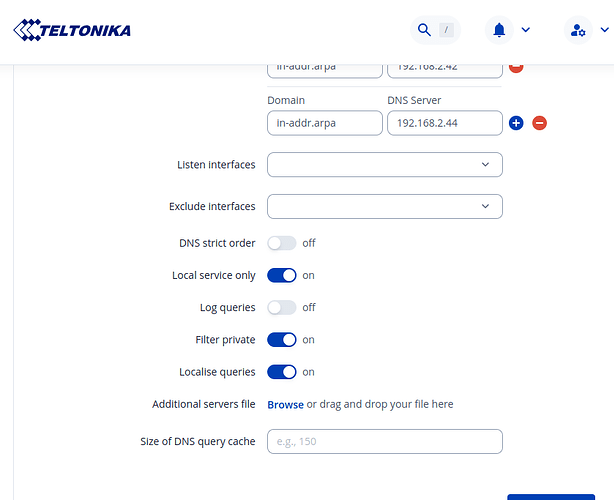Disable Local service only
This screenshot has height=500, width=614.
coord(282,275)
